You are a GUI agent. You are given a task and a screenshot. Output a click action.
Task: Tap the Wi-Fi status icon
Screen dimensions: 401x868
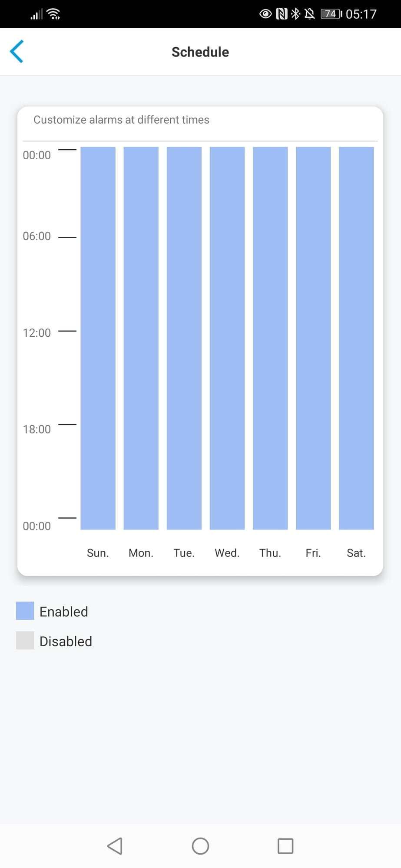click(53, 14)
